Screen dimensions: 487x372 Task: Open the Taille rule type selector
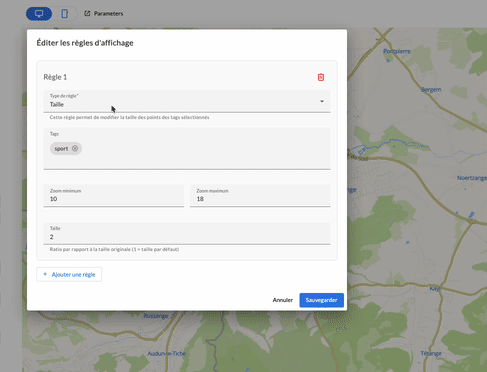click(187, 101)
